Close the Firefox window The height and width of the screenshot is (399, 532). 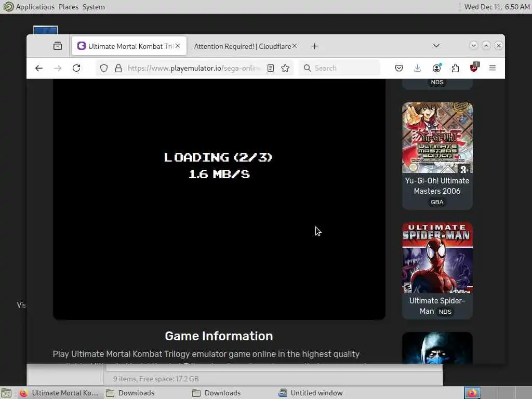click(x=498, y=46)
